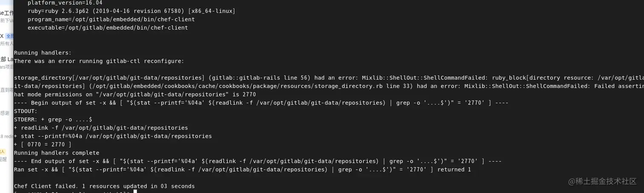Click the 'platform_version=16.04' line
The image size is (644, 193).
point(65,3)
